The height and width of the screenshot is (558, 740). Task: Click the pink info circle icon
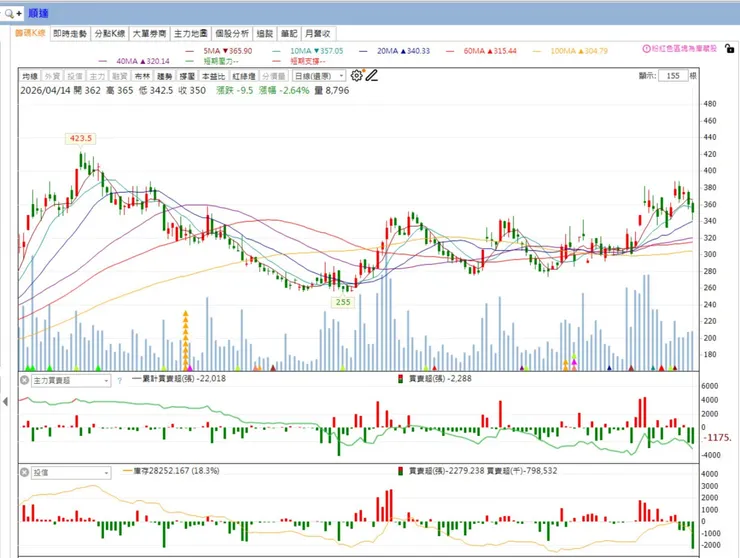click(646, 49)
